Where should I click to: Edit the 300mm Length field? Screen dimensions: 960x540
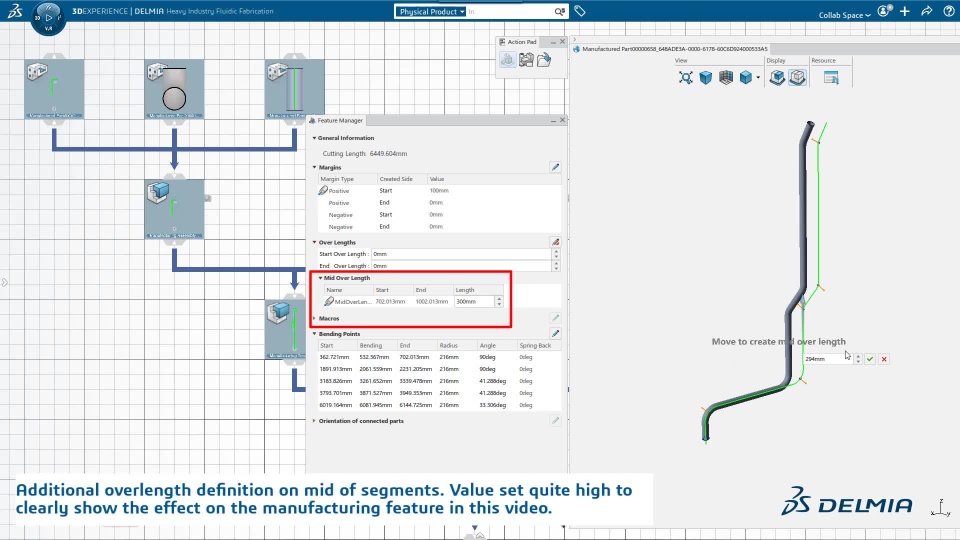(474, 301)
